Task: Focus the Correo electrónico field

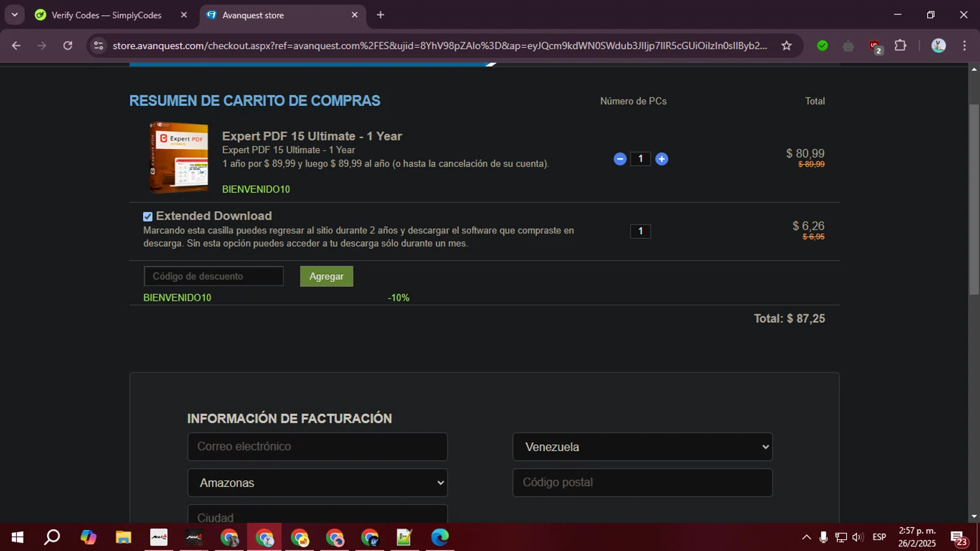Action: pos(318,446)
